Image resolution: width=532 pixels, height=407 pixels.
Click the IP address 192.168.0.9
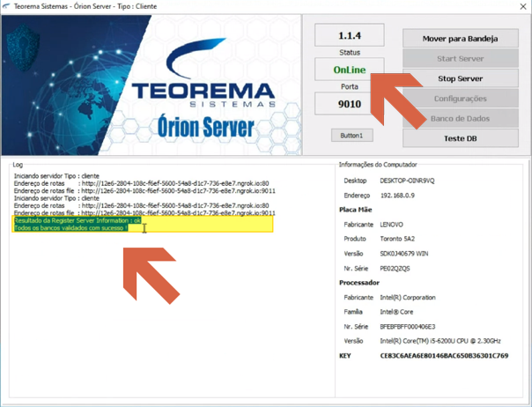pos(397,196)
